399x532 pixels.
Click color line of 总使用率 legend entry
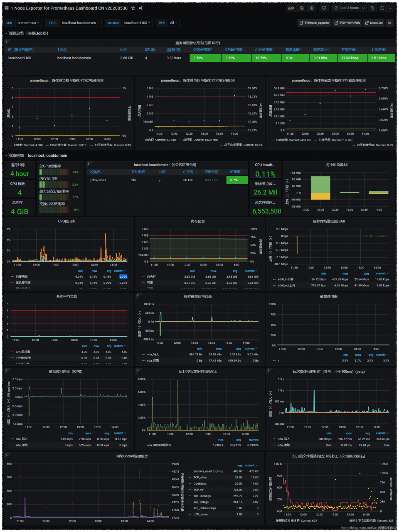pos(12,276)
